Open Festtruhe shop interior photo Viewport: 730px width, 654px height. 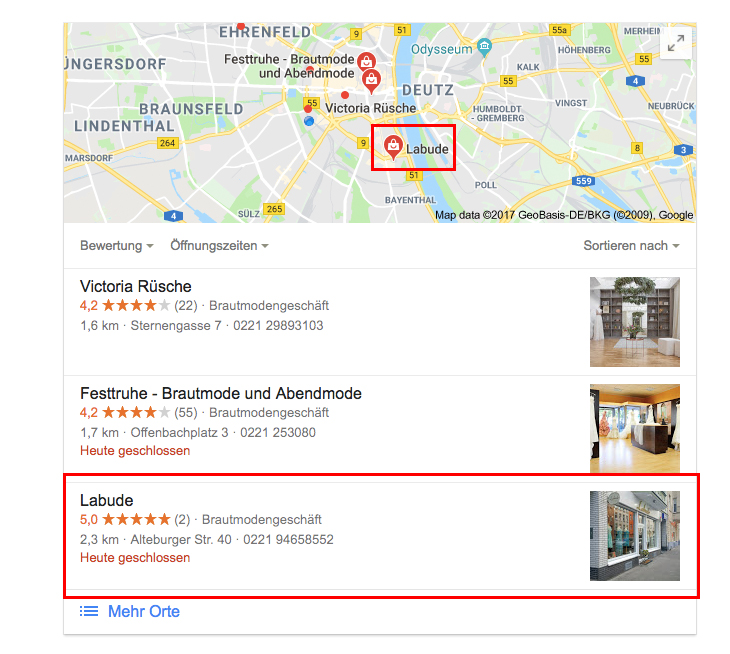[635, 429]
